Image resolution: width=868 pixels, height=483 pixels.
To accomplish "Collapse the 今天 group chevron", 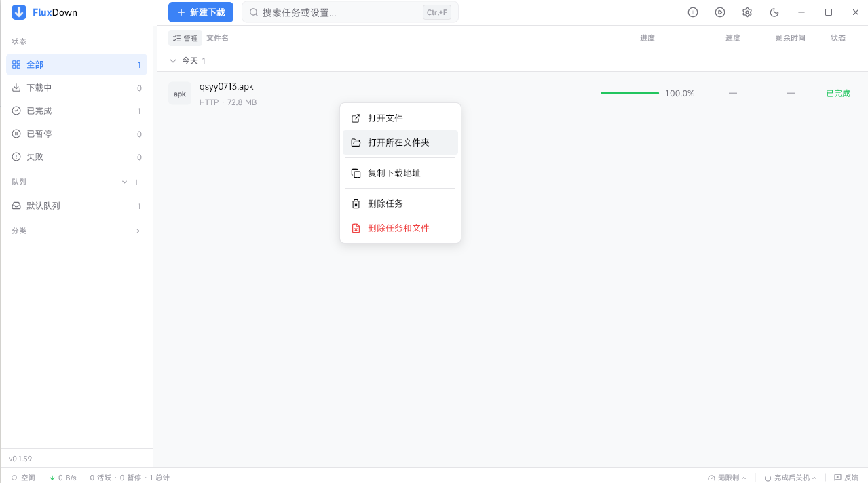I will tap(172, 61).
